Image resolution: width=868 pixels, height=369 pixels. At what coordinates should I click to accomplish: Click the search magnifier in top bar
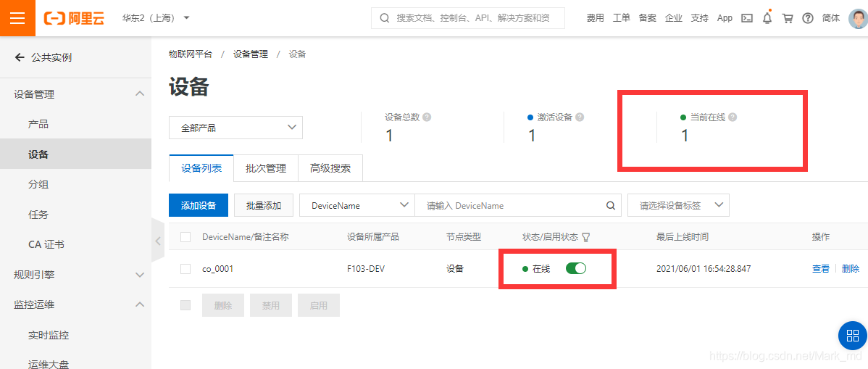(x=385, y=17)
